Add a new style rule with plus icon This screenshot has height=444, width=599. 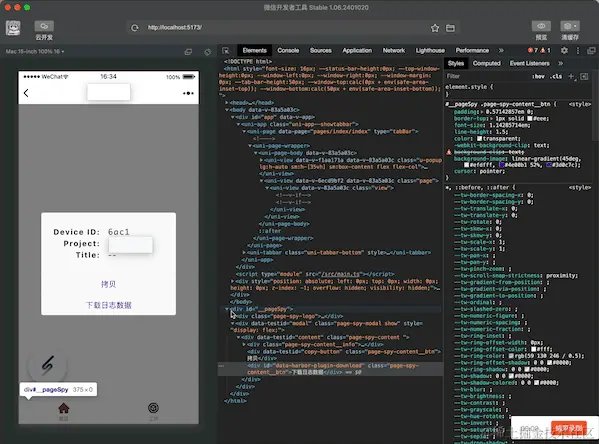click(571, 76)
